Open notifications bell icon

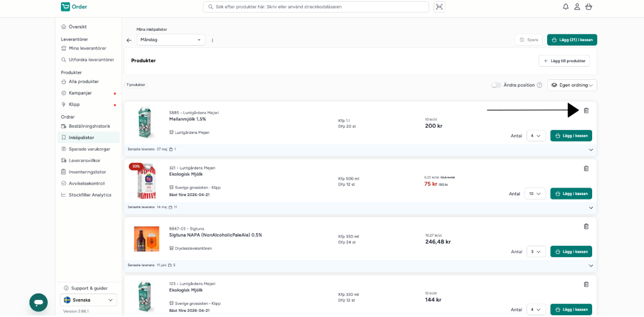click(x=566, y=7)
